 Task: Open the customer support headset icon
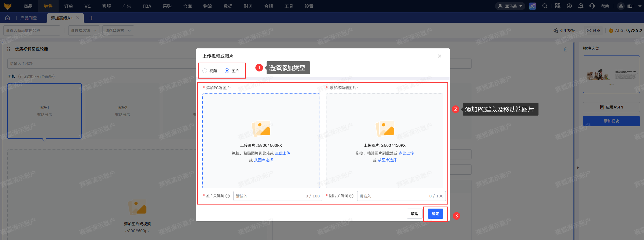(592, 6)
